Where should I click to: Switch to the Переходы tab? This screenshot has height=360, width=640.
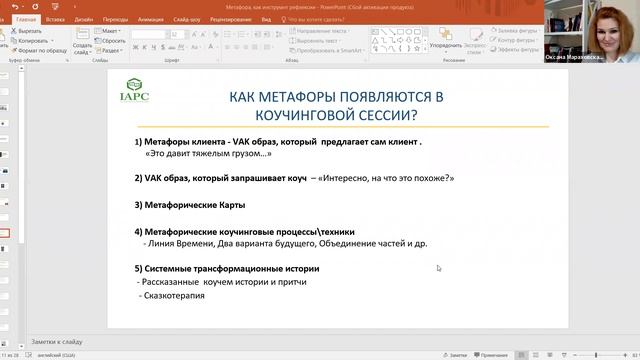pyautogui.click(x=116, y=20)
